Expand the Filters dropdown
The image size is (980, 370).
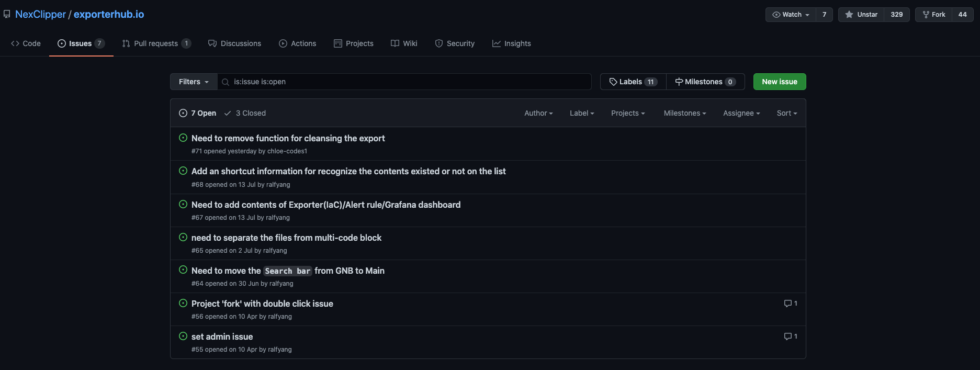[194, 82]
